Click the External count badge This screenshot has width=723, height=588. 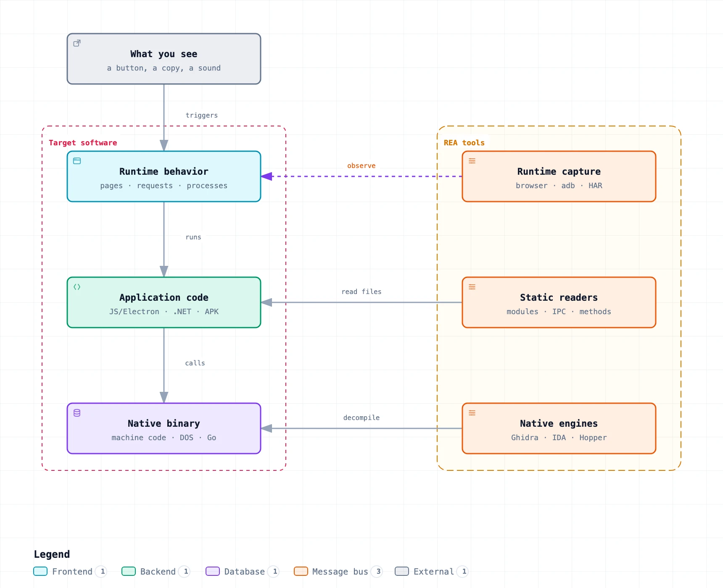tap(463, 571)
